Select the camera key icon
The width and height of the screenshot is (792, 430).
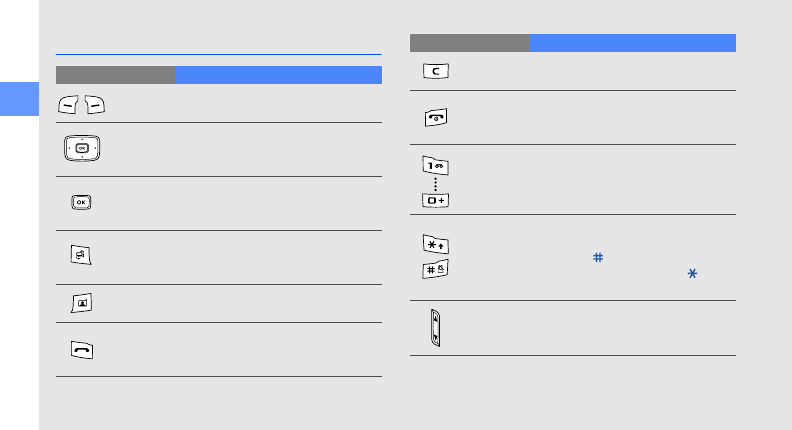(82, 304)
